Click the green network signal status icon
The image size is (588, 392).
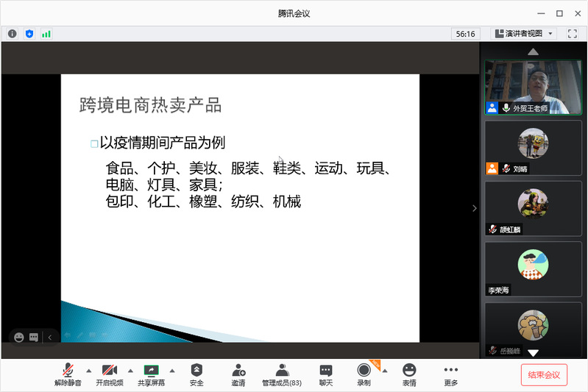pos(46,33)
